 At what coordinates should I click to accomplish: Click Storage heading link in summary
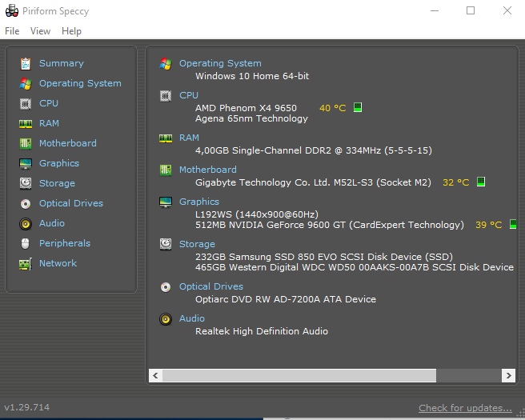(x=197, y=244)
